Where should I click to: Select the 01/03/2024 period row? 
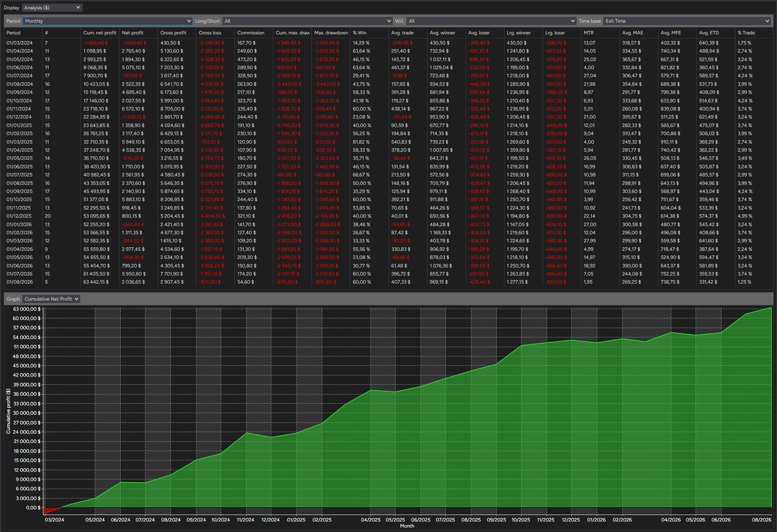click(388, 43)
